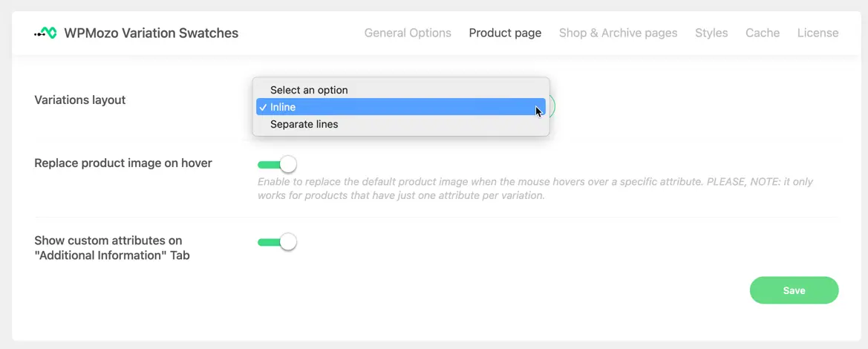Open the Cache tab
Image resolution: width=868 pixels, height=349 pixels.
pyautogui.click(x=763, y=33)
